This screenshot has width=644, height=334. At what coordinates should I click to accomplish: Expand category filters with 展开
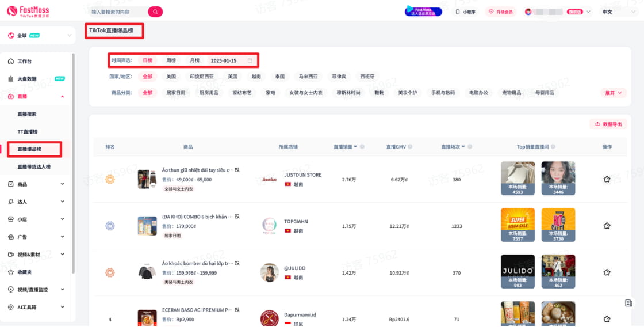[x=613, y=93]
